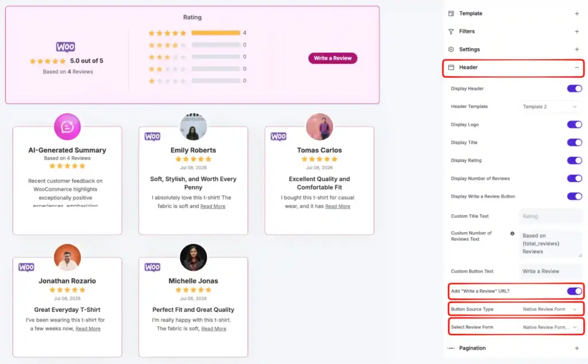Click the AI-Generated Summary chat bubble icon
Screen dimensions: 588x364
click(68, 127)
